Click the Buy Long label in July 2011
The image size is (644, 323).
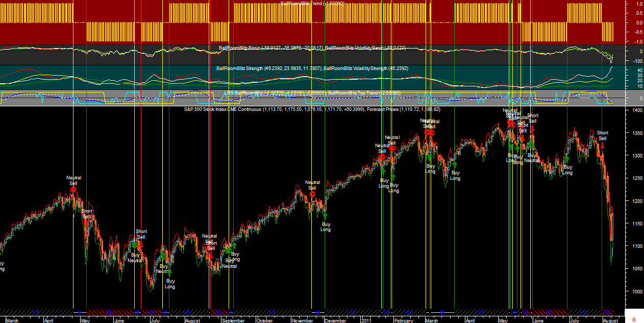point(567,170)
